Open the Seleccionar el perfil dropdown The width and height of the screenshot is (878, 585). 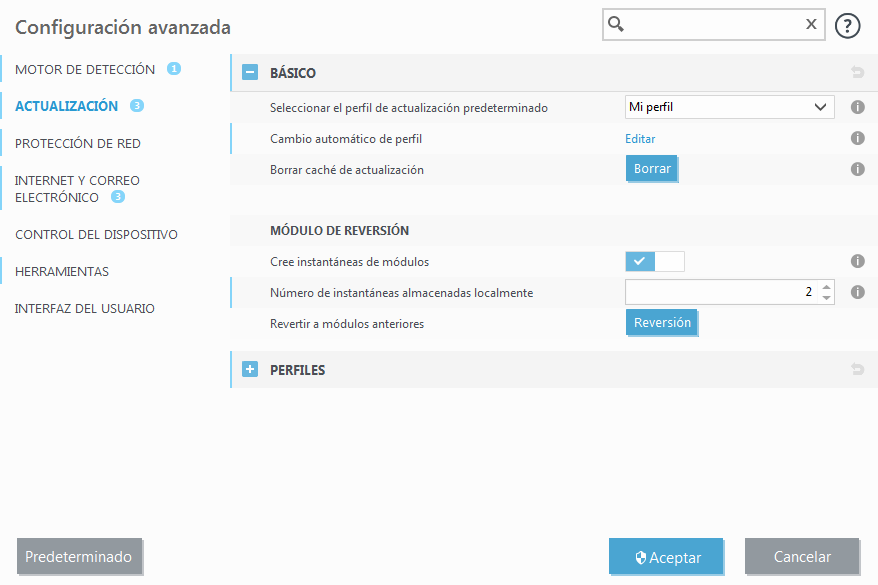pos(729,107)
